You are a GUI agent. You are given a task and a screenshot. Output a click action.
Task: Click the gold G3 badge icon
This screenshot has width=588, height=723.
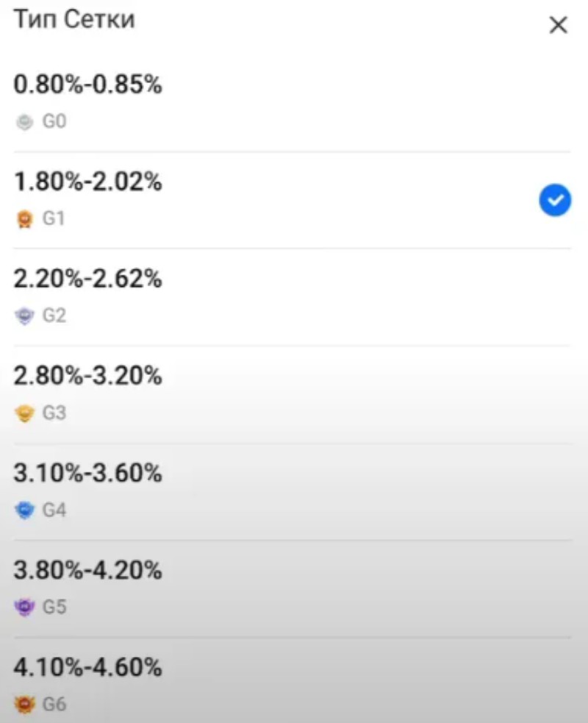[x=25, y=413]
